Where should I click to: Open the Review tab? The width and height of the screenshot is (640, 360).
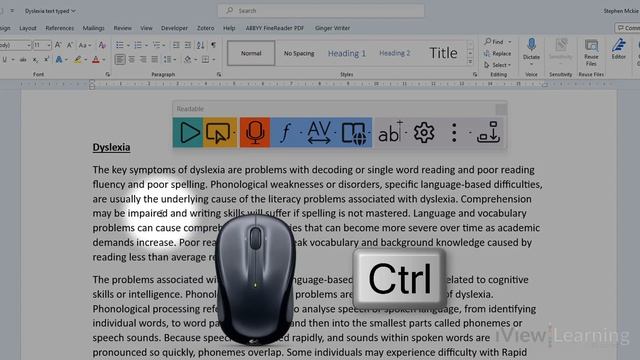(122, 28)
